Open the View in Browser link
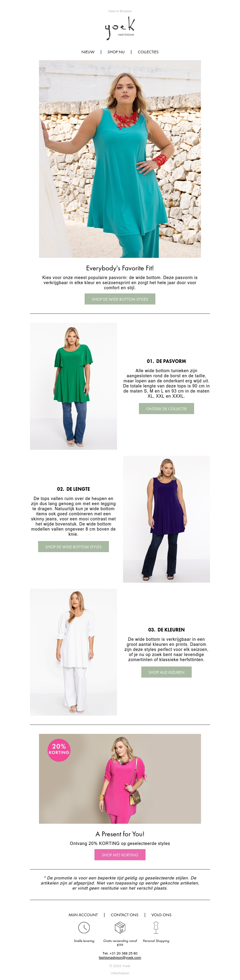240x980 pixels. point(120,11)
